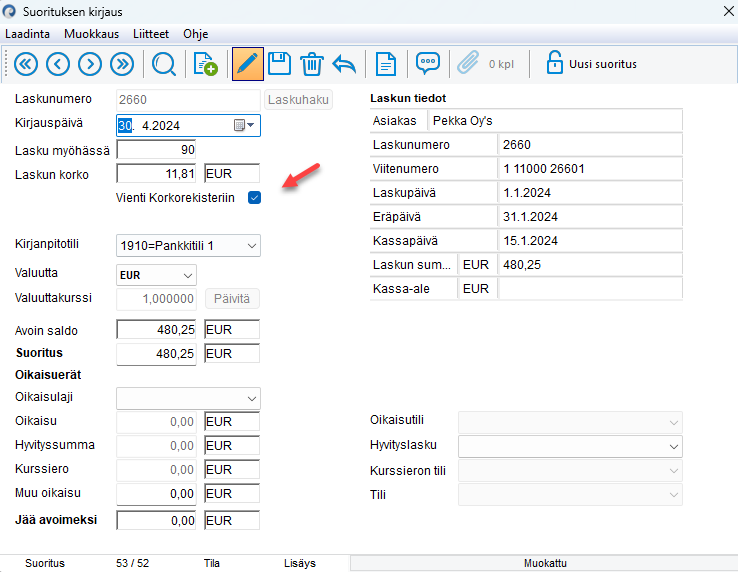Screen dimensions: 738x572
Task: Close the Suorituksen kirjaus window
Action: coord(729,11)
